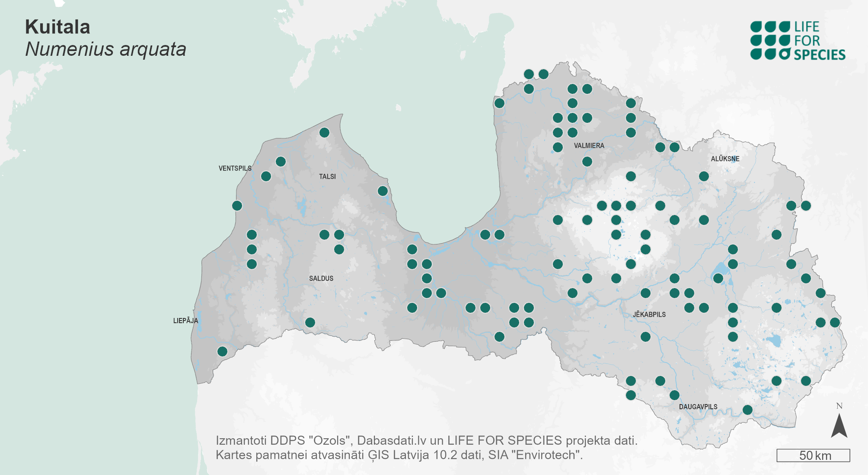Select the LIEPĀJA city label
Image resolution: width=868 pixels, height=475 pixels.
click(185, 321)
